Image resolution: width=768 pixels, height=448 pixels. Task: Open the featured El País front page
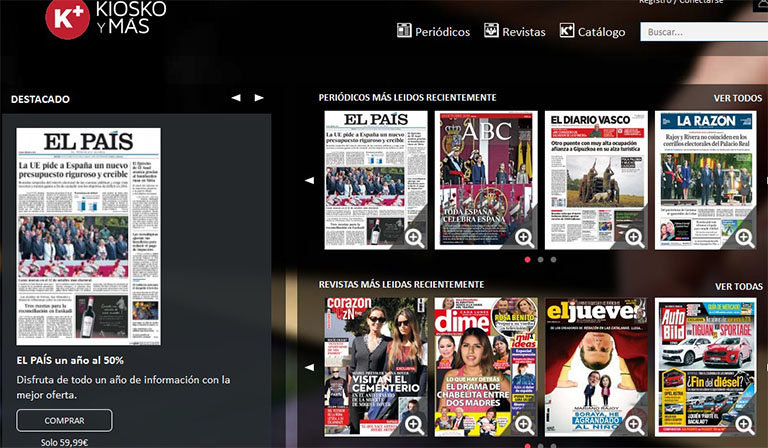tap(89, 236)
